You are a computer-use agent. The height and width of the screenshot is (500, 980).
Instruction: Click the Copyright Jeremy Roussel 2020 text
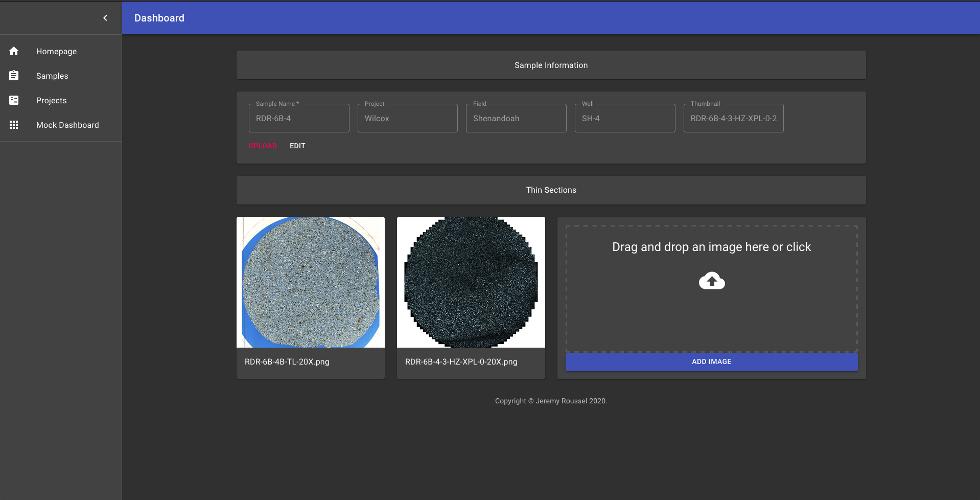(x=551, y=401)
